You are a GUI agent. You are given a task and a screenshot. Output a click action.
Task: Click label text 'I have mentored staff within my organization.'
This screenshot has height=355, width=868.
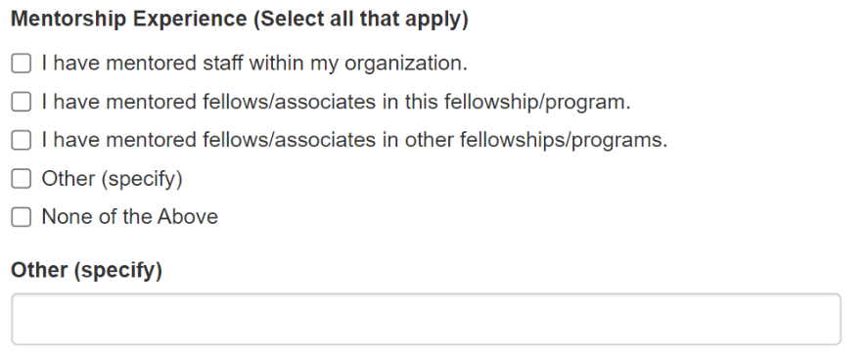click(254, 64)
